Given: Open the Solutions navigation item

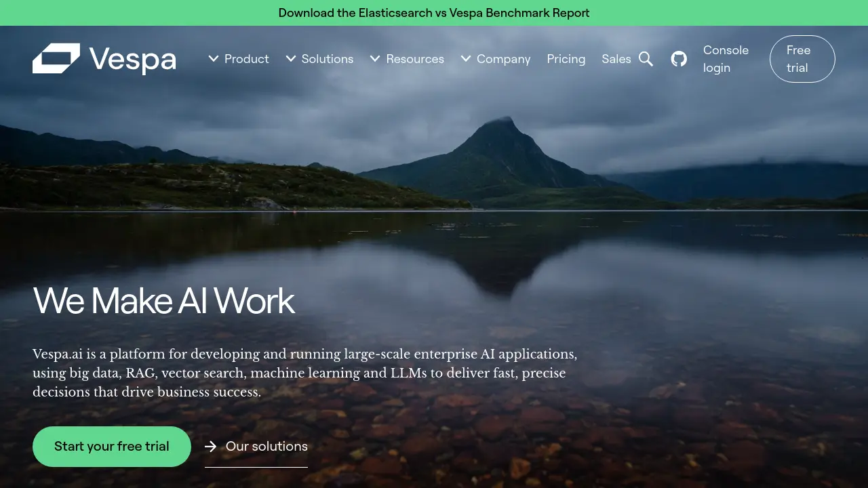Looking at the screenshot, I should (x=328, y=59).
